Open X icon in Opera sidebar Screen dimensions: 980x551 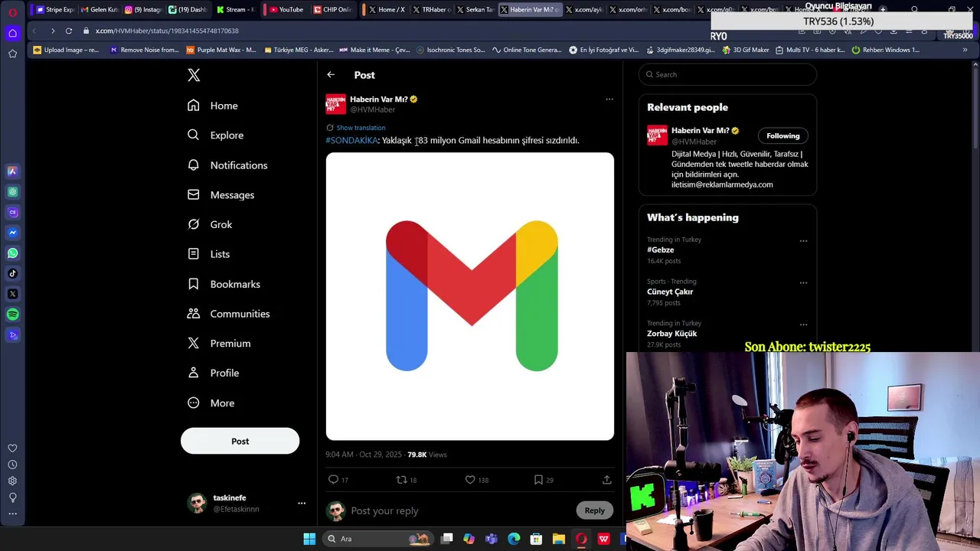[x=12, y=294]
